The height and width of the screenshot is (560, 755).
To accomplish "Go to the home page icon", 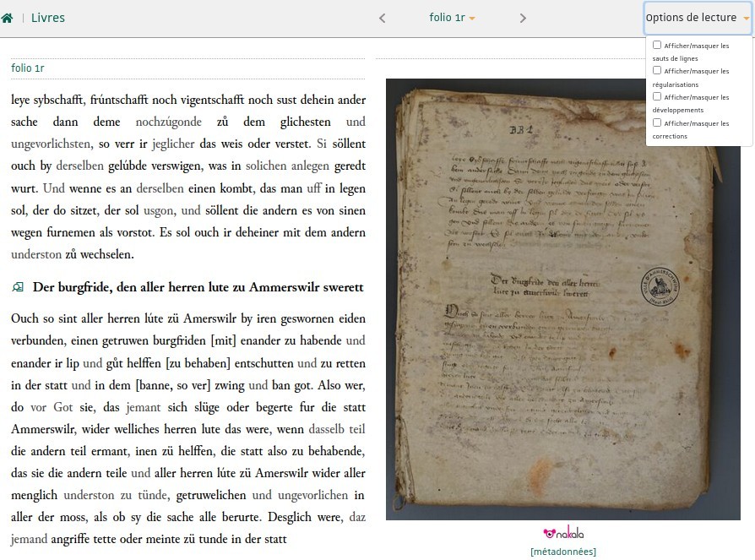I will point(8,19).
